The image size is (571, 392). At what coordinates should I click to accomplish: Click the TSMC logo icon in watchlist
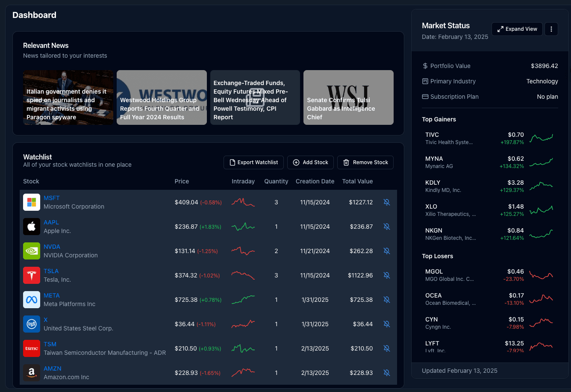click(x=32, y=348)
